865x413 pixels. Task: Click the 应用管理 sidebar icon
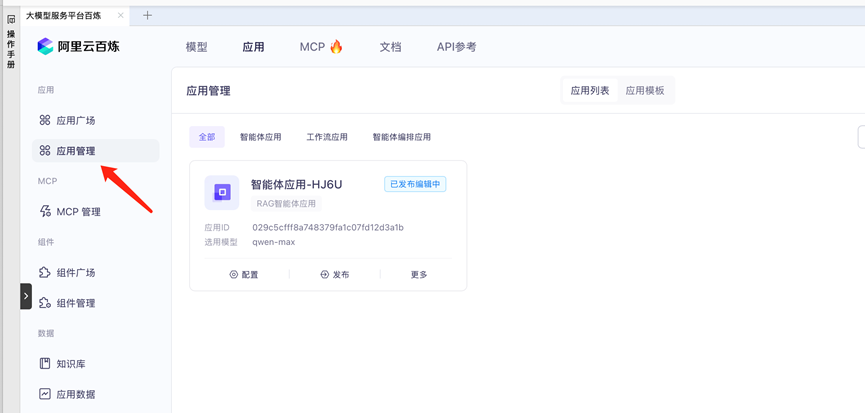[45, 151]
